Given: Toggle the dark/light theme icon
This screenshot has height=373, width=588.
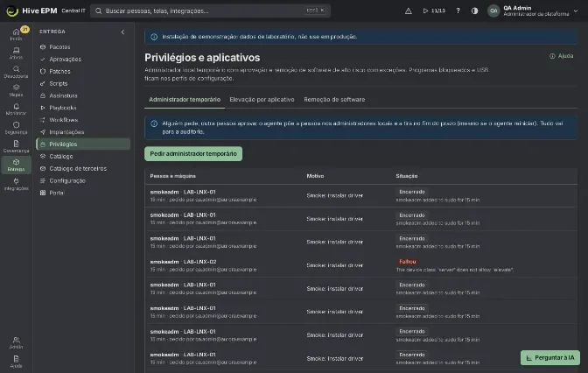Looking at the screenshot, I should coord(475,11).
